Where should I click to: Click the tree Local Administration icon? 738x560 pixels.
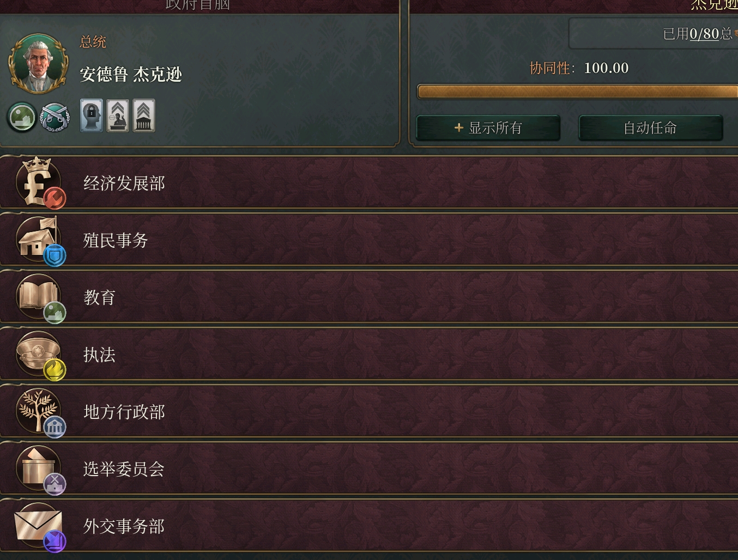tap(40, 412)
